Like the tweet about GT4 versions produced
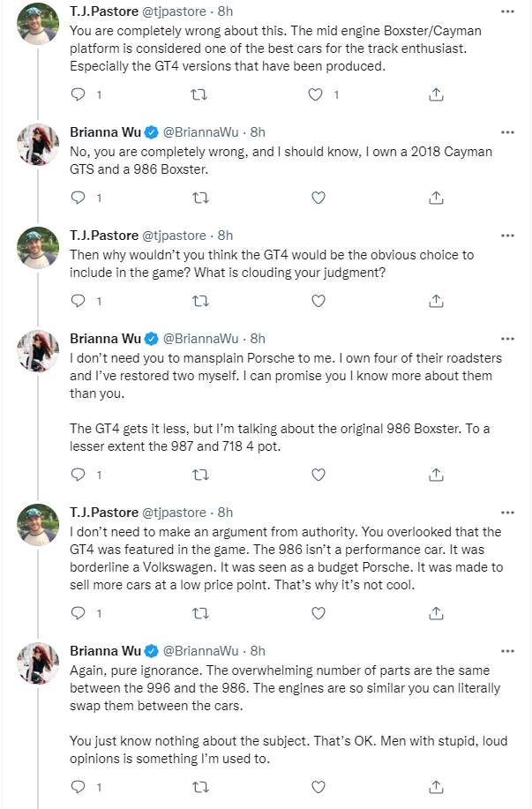The width and height of the screenshot is (532, 809). [x=315, y=94]
